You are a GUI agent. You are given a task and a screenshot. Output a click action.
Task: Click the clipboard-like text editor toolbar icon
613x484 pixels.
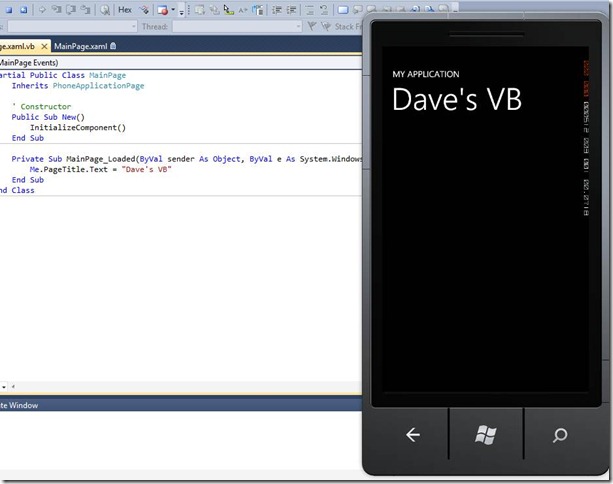257,10
